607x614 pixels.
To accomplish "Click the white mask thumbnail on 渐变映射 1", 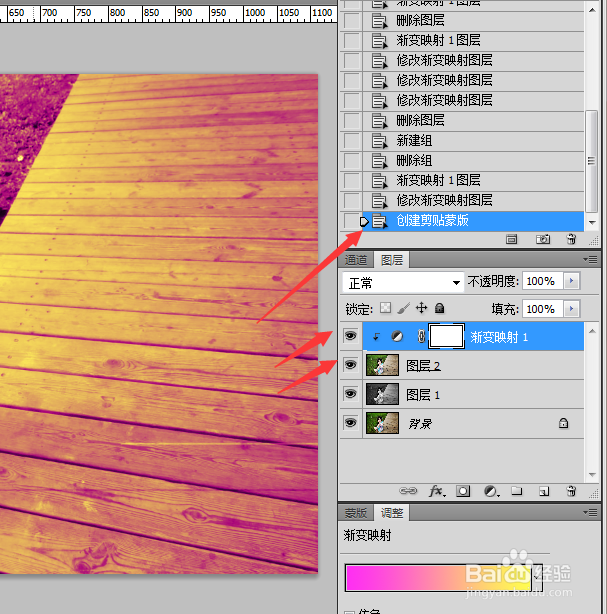I will point(446,336).
